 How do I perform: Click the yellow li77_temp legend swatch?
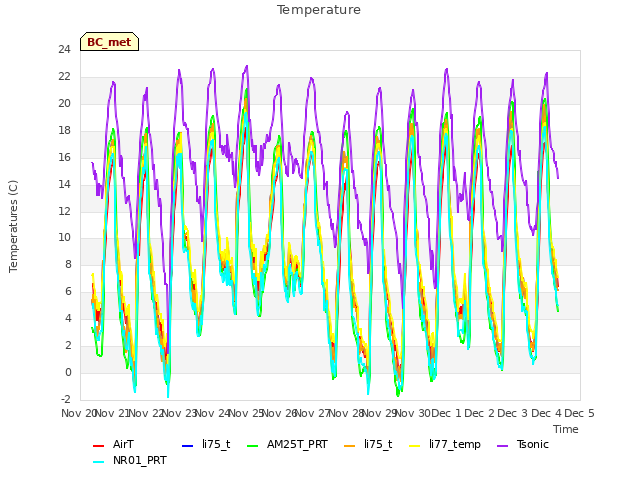click(x=415, y=445)
